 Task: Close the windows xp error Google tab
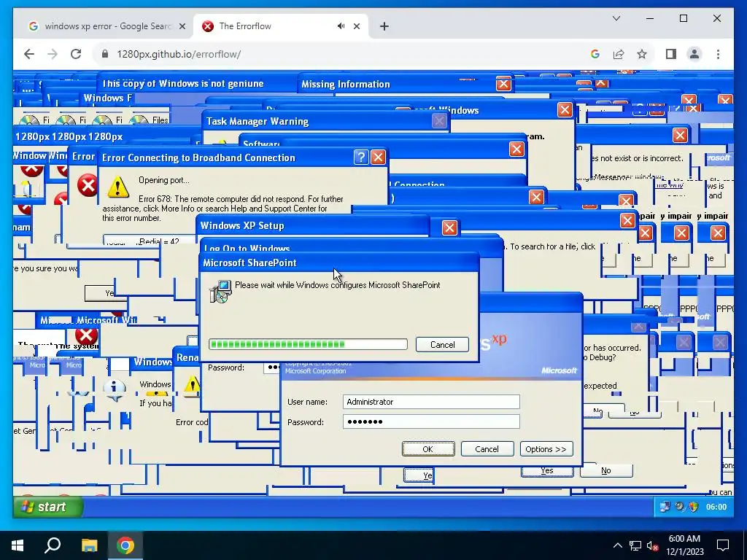(182, 26)
